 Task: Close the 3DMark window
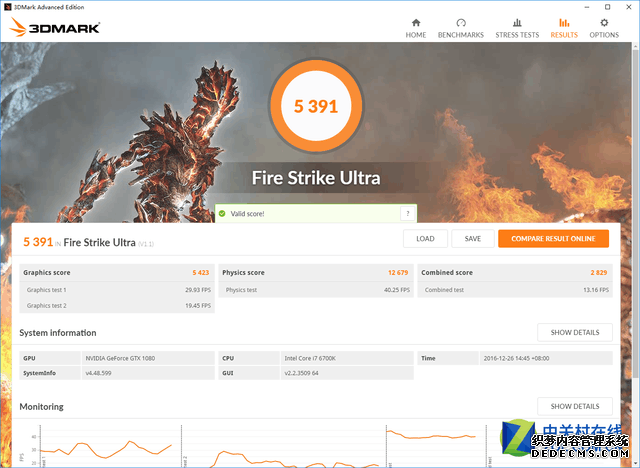click(629, 7)
